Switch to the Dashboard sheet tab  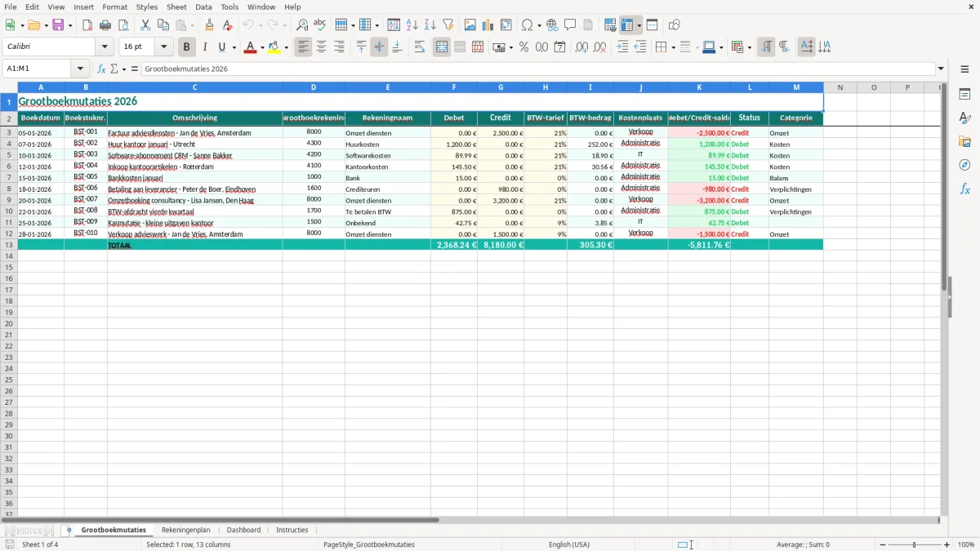coord(243,530)
